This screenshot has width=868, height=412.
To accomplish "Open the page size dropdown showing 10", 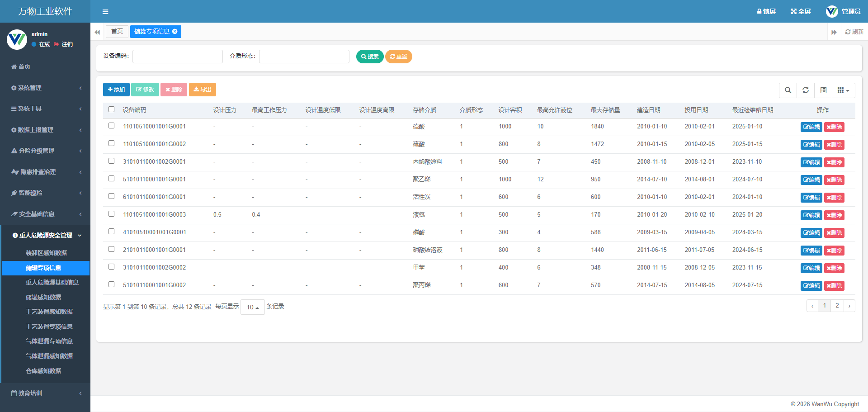I will pyautogui.click(x=252, y=307).
